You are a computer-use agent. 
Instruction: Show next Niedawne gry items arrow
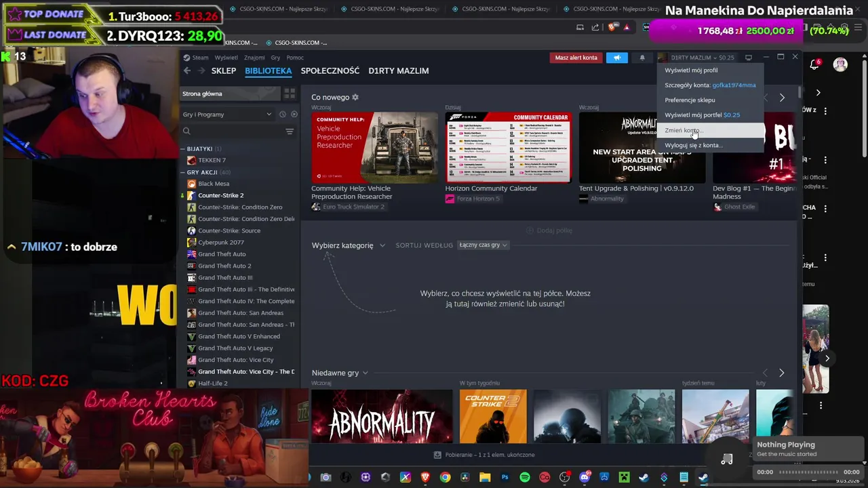pyautogui.click(x=781, y=373)
